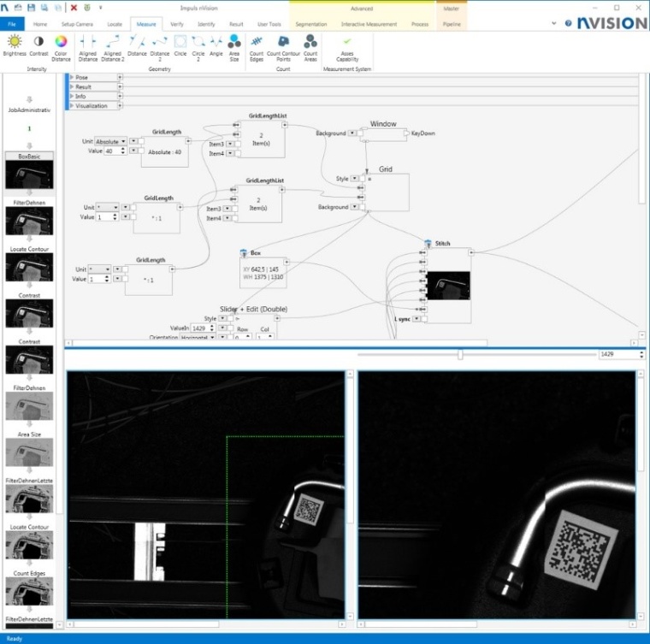Run the Asses Capability tool
This screenshot has height=644, width=650.
click(x=347, y=43)
